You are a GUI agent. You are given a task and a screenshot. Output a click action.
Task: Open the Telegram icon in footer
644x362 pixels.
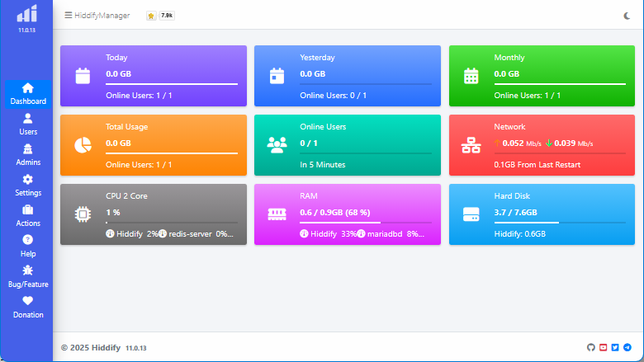[627, 348]
